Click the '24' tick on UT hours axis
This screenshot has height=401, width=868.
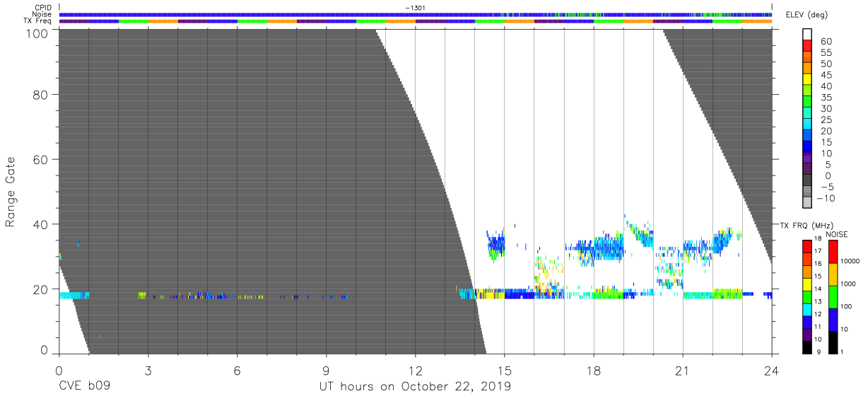pos(772,370)
